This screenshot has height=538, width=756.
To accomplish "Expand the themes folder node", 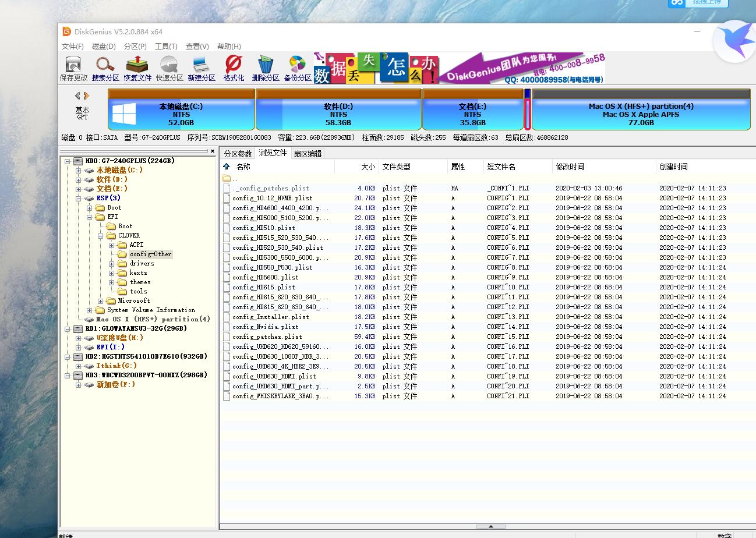I will [x=111, y=282].
